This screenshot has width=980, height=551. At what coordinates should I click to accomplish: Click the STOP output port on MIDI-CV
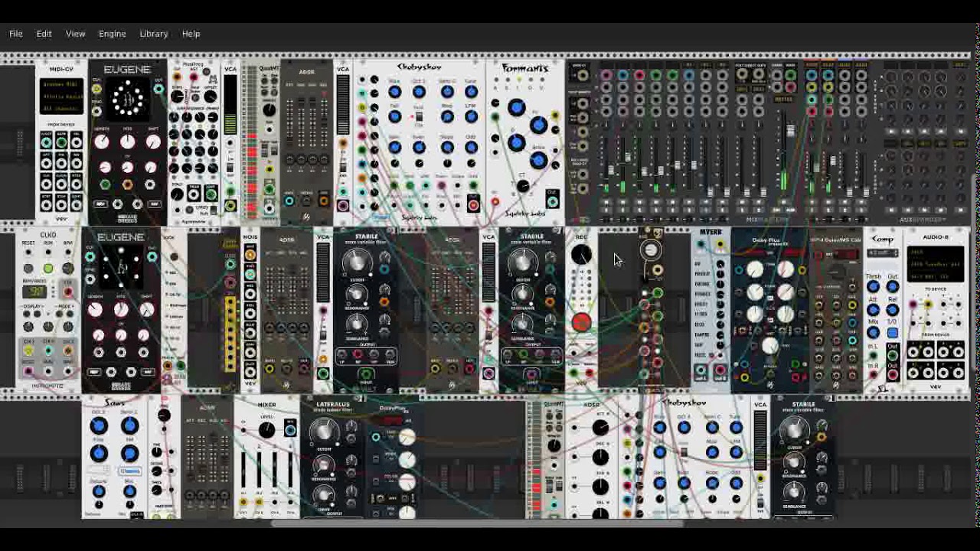[62, 205]
